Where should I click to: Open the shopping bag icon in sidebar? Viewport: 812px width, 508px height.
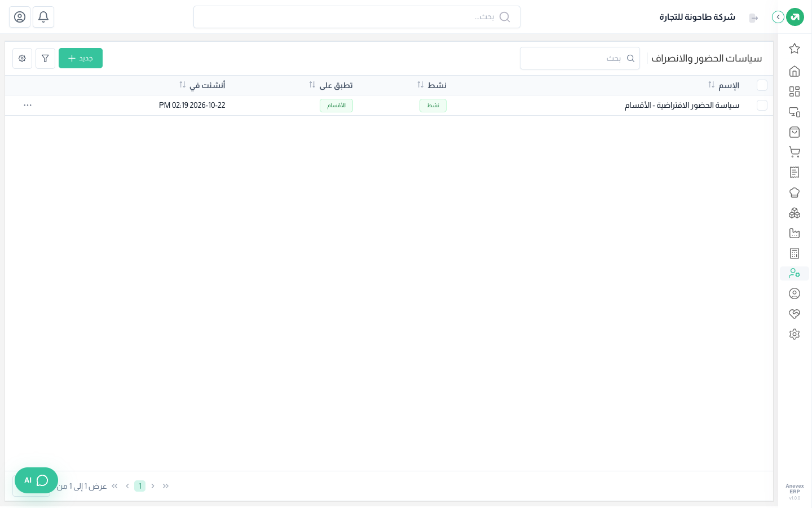[x=795, y=132]
